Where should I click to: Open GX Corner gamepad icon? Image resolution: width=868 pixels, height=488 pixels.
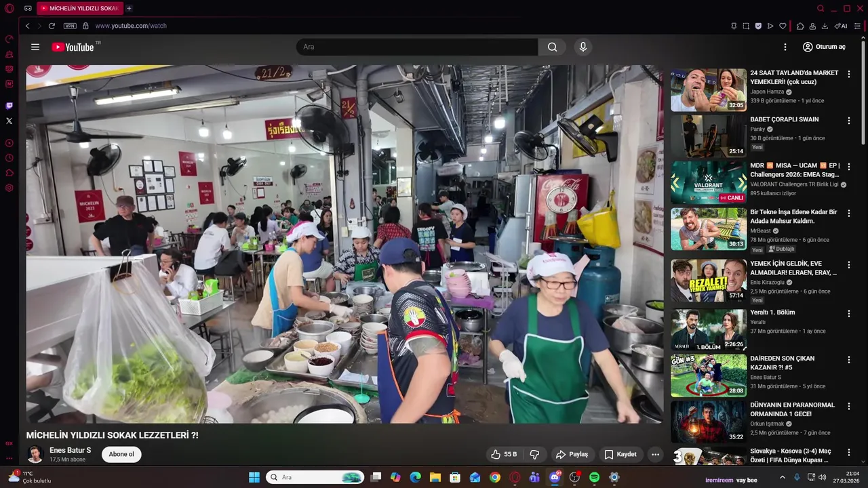(x=28, y=8)
